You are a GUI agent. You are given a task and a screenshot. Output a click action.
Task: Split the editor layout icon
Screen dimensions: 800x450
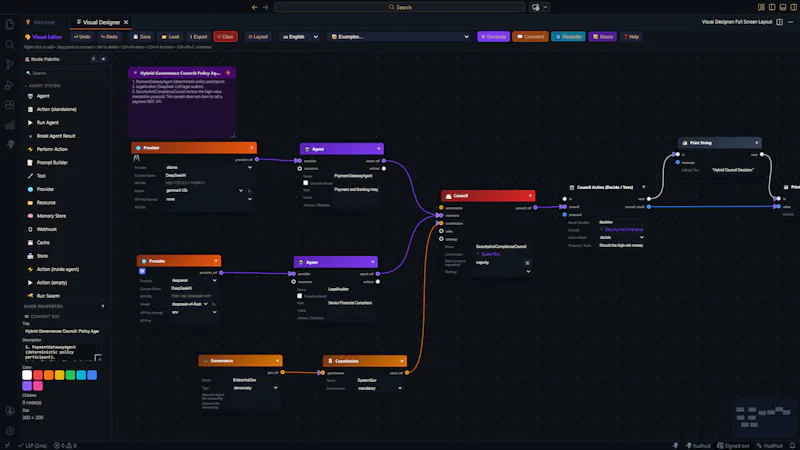click(x=780, y=22)
